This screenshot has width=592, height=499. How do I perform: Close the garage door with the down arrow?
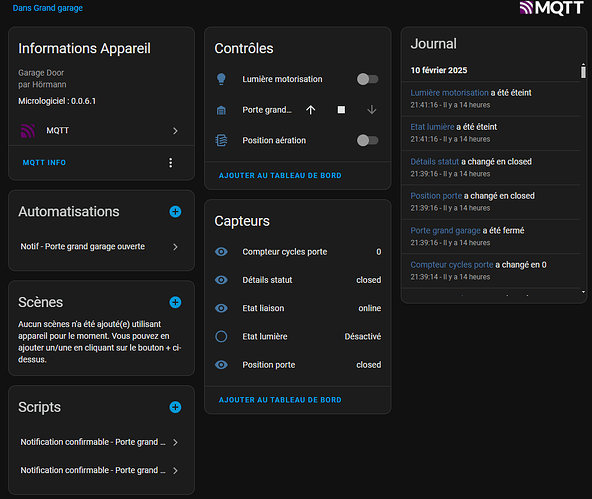(x=372, y=110)
